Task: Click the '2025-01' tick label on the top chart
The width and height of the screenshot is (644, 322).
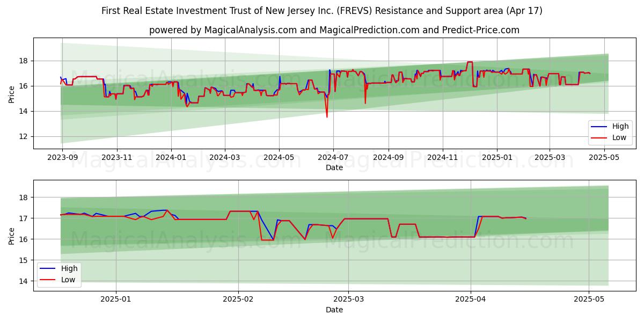Action: (x=497, y=158)
